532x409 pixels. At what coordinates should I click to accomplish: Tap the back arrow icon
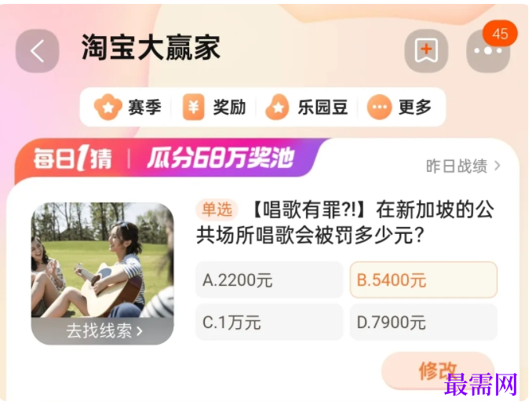[x=38, y=51]
